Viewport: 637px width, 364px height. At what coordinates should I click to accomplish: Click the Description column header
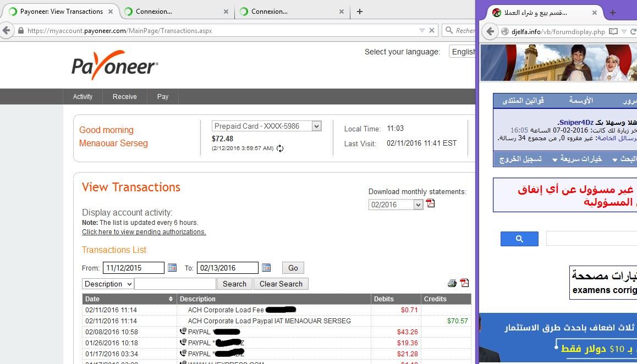[x=198, y=299]
